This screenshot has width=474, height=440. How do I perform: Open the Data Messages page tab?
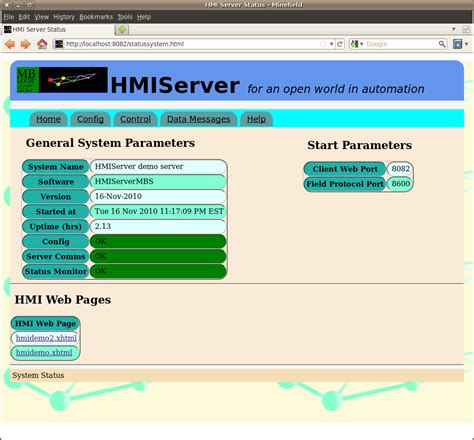199,119
